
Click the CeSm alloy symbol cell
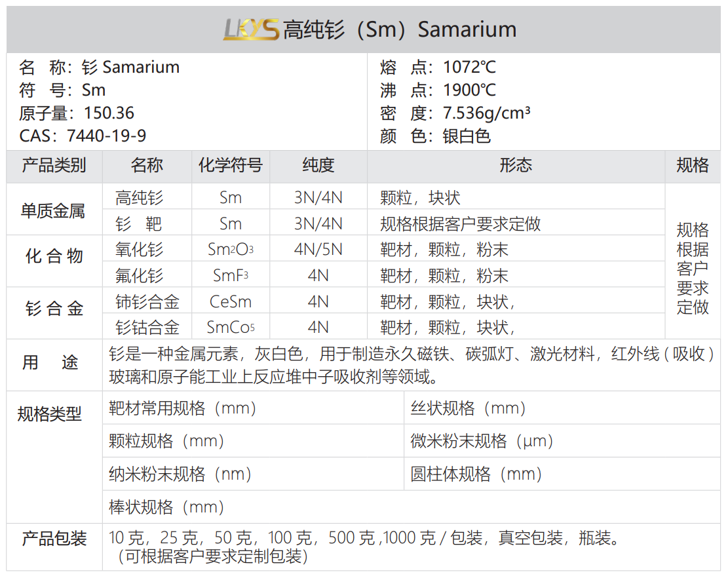pyautogui.click(x=230, y=301)
